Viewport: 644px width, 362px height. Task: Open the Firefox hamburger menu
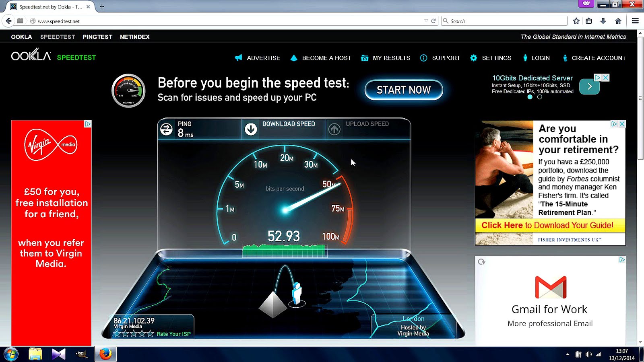pos(635,21)
